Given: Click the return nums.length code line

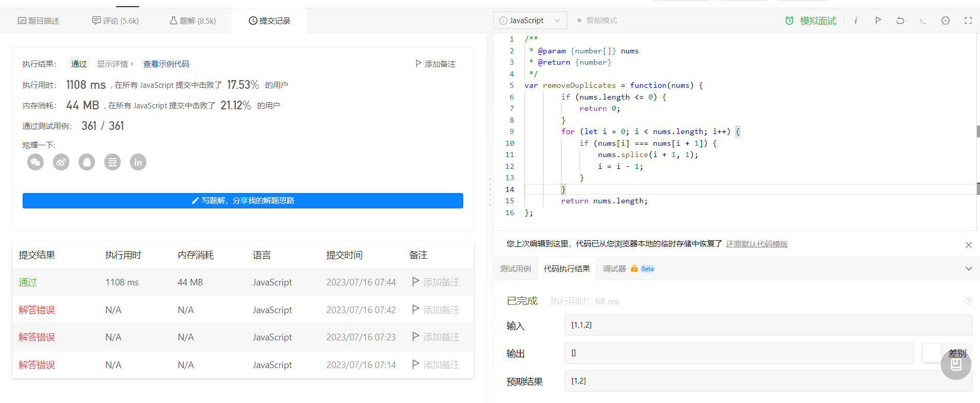Looking at the screenshot, I should (x=604, y=201).
